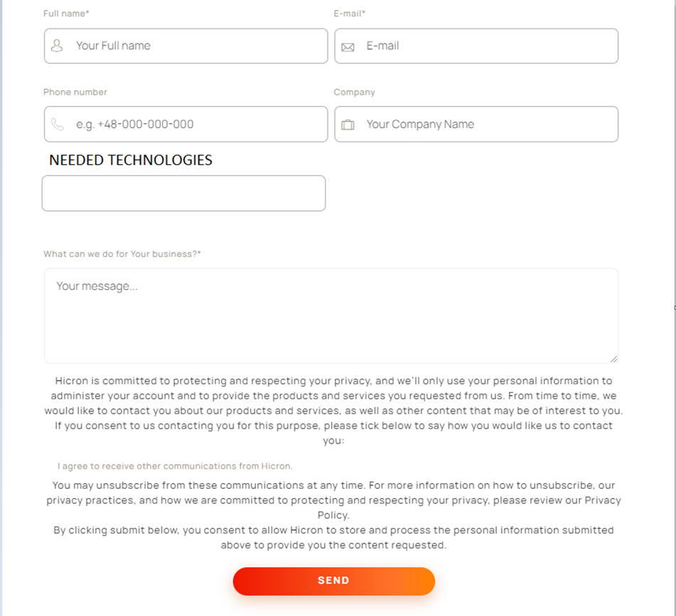Click the envelope icon in E-mail field
Viewport: 676px width, 616px height.
click(x=348, y=45)
